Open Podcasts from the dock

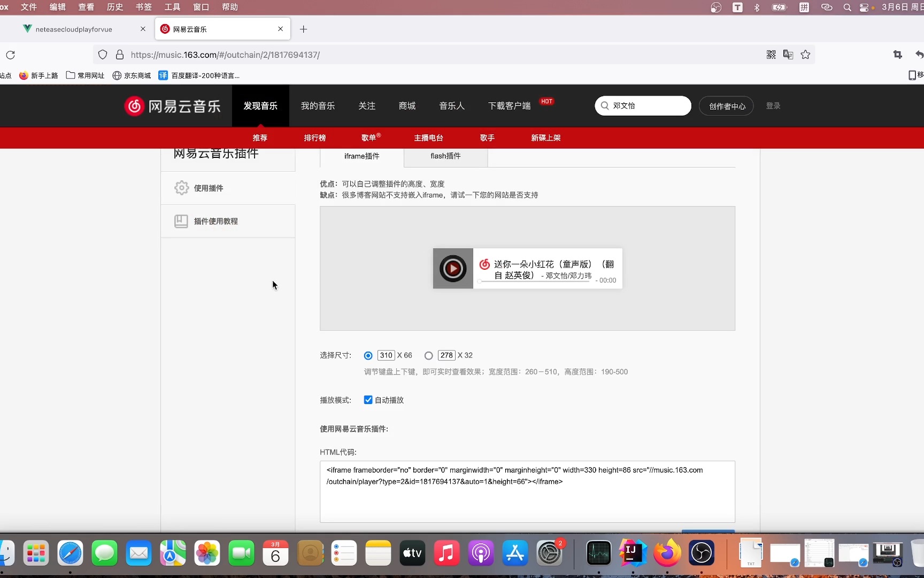coord(481,553)
